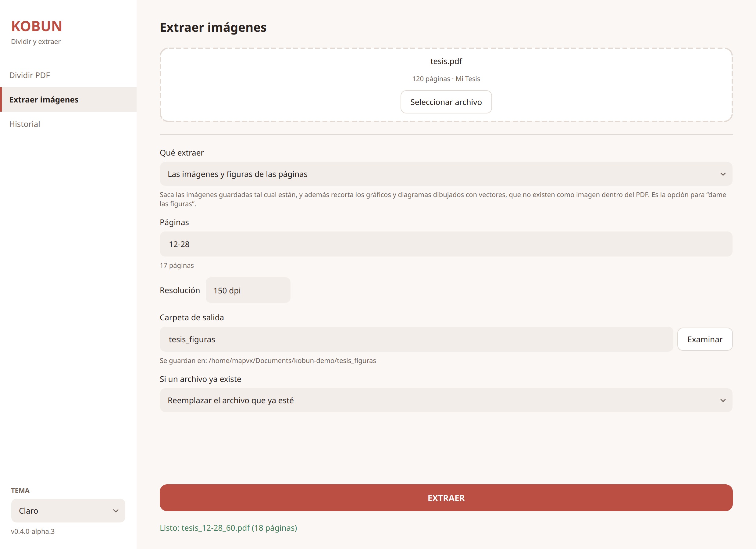This screenshot has height=549, width=756.
Task: Click the Resolución 150 dpi field
Action: point(248,290)
